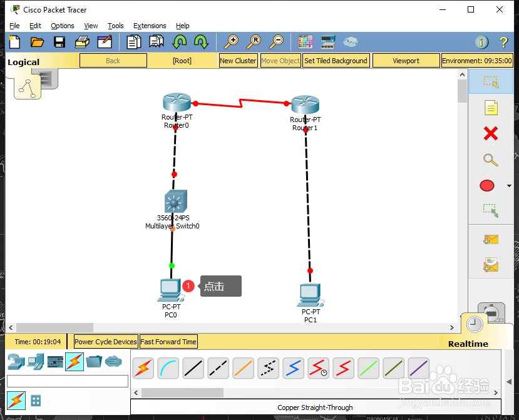Viewport: 519px width, 420px height.
Task: Click the cloud icon in the toolbar
Action: click(x=350, y=42)
